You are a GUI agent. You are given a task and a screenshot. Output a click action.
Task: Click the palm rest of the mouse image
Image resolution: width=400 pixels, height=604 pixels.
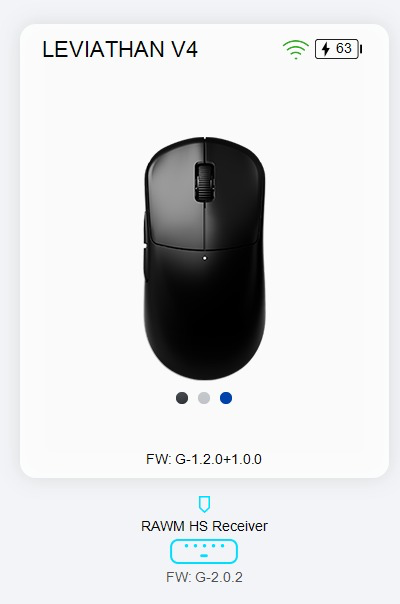[205, 320]
